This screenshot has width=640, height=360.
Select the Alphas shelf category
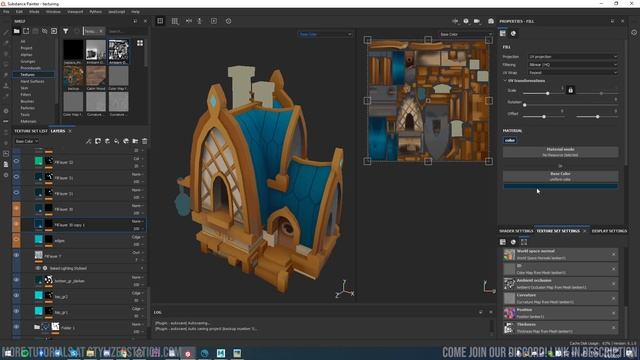point(27,55)
